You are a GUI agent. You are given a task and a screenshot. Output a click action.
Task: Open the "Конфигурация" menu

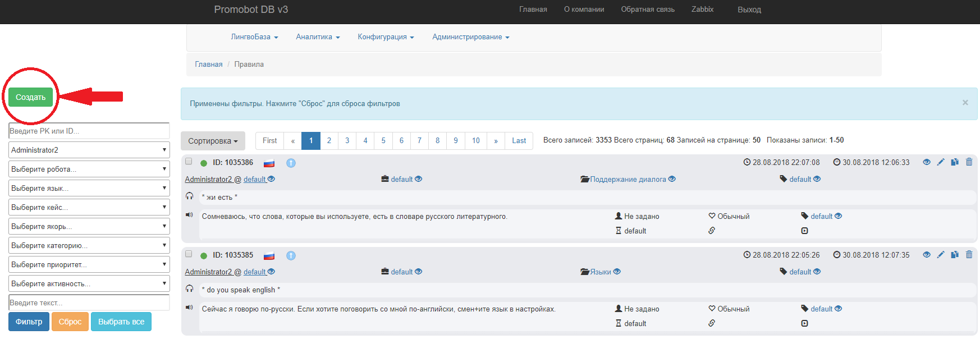pos(386,37)
